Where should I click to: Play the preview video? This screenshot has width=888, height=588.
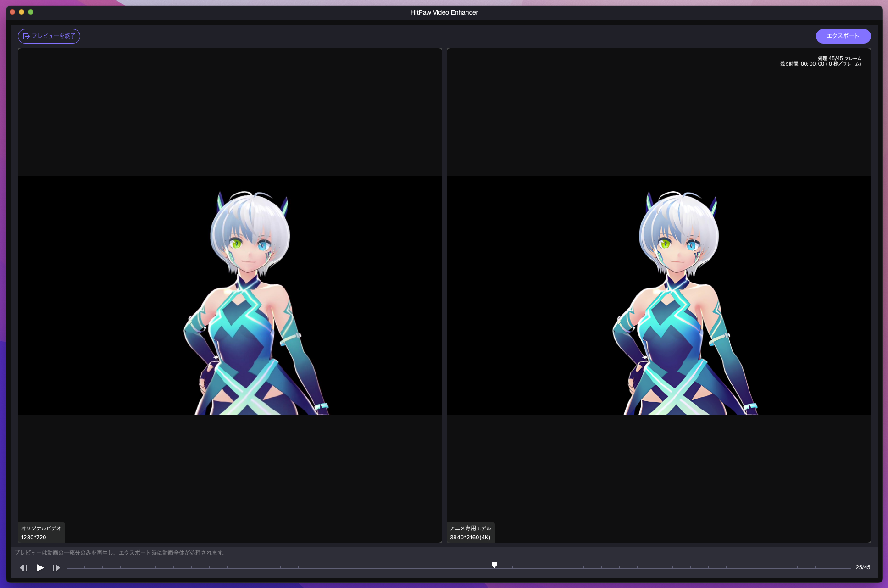click(x=40, y=568)
